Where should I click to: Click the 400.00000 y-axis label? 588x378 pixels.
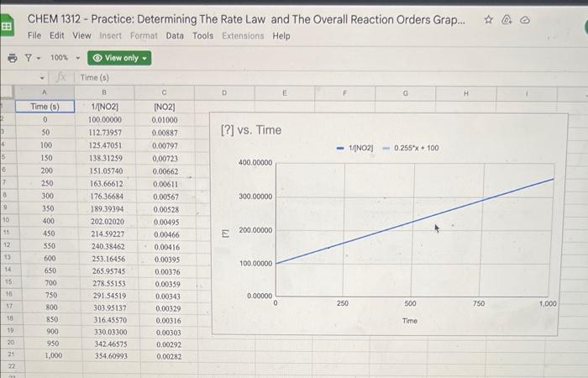coord(255,163)
